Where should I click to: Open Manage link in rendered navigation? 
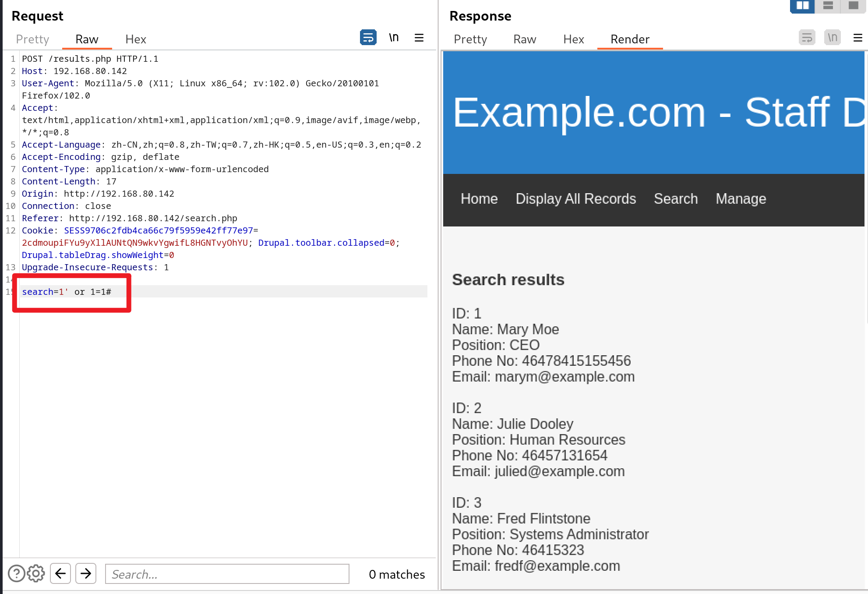coord(741,199)
